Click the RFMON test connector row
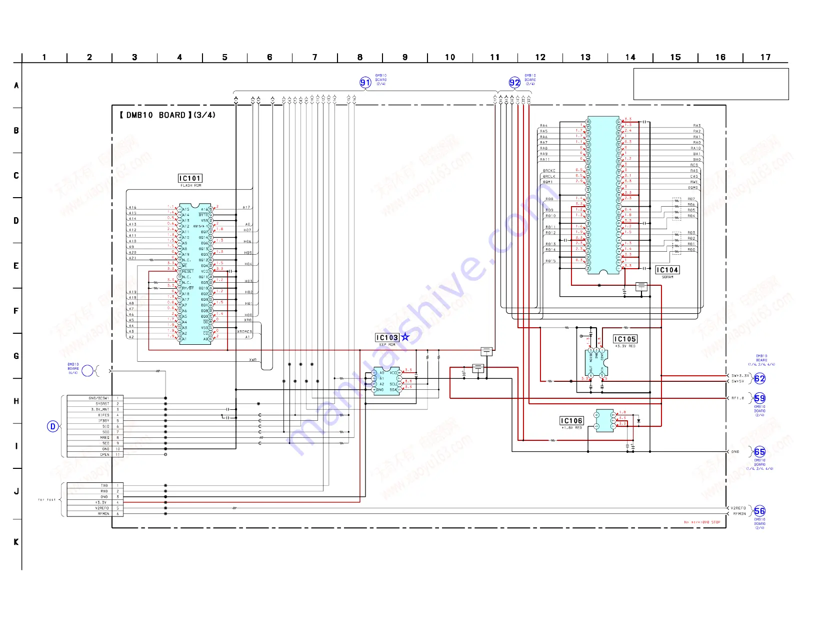The width and height of the screenshot is (840, 632). coord(95,514)
